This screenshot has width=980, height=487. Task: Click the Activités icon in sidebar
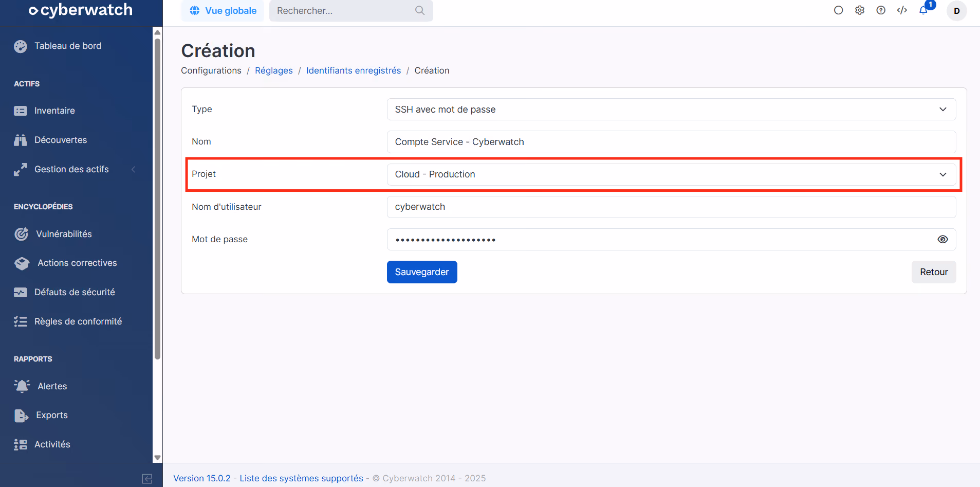[21, 444]
